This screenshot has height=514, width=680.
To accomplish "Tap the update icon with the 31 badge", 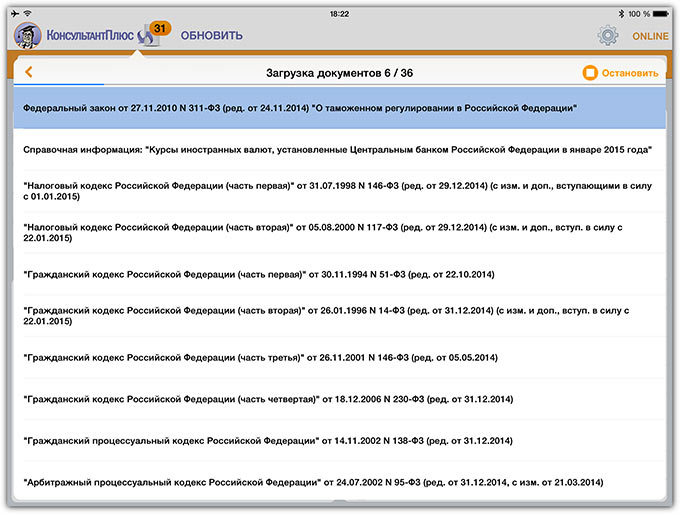I will pos(153,33).
